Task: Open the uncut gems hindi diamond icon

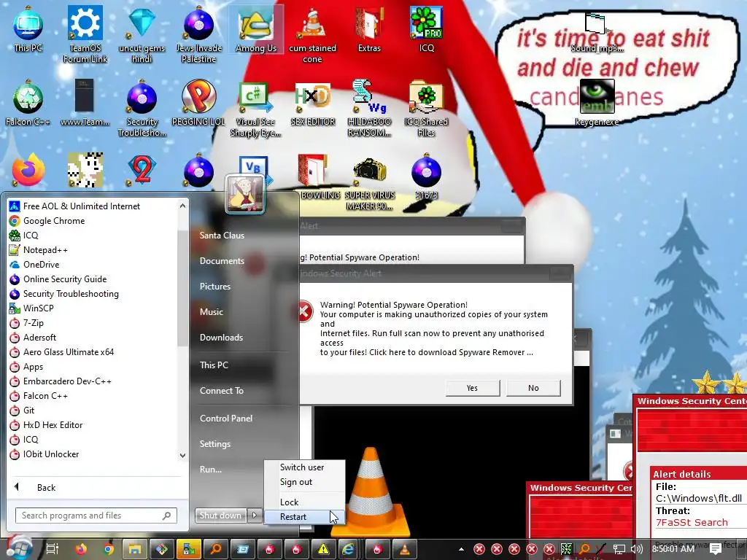Action: click(142, 34)
